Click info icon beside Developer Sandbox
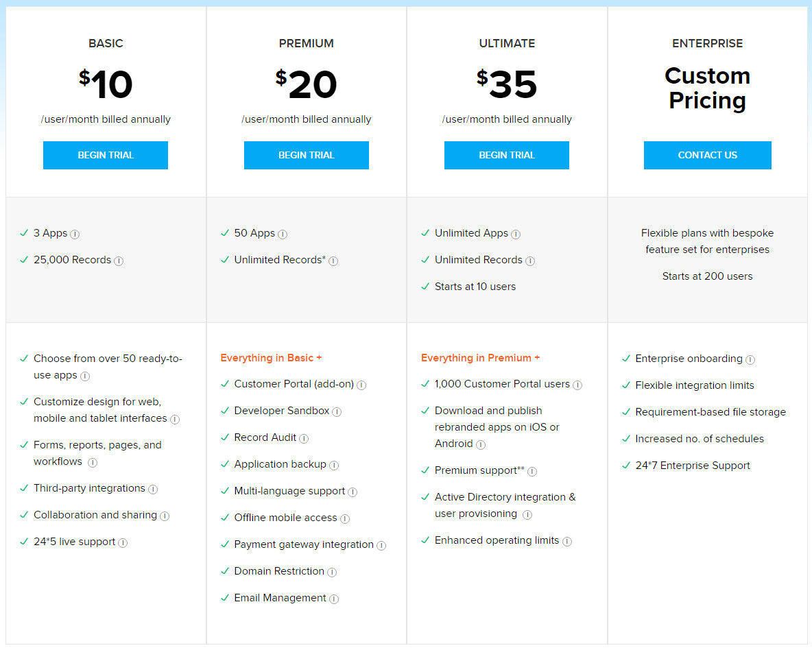812x650 pixels. pyautogui.click(x=337, y=412)
